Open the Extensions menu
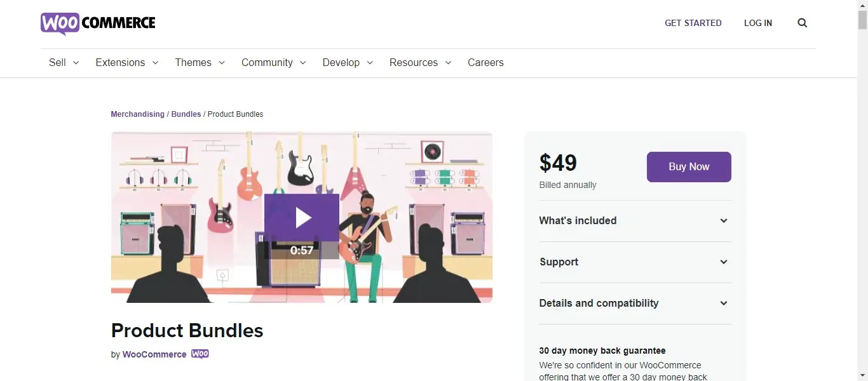Viewport: 868px width, 381px height. click(127, 62)
